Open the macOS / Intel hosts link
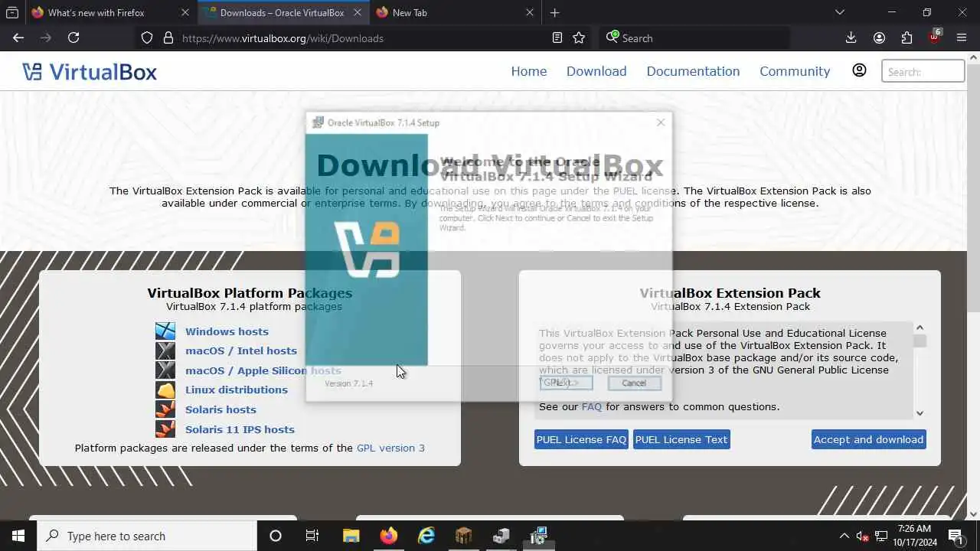 (x=241, y=350)
